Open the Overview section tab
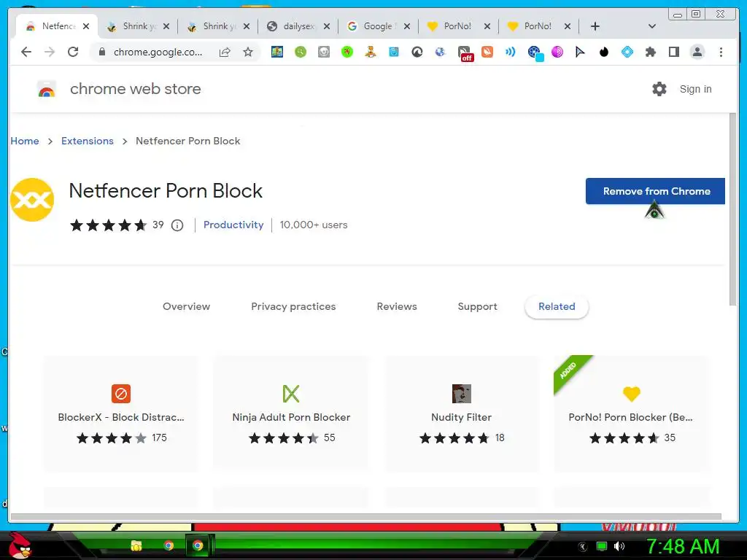 (x=186, y=306)
